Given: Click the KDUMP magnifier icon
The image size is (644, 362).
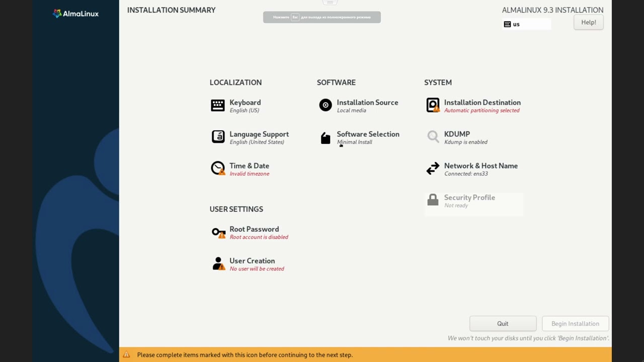Looking at the screenshot, I should pyautogui.click(x=433, y=137).
